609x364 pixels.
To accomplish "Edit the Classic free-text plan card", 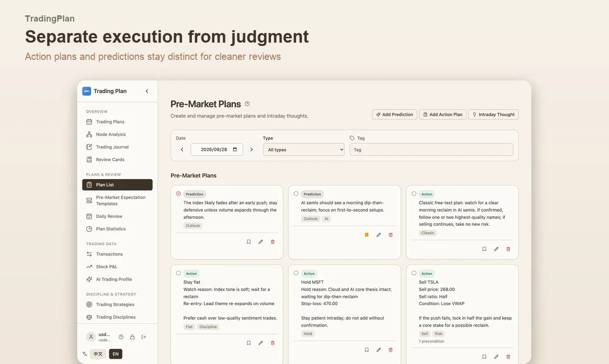I will [496, 249].
